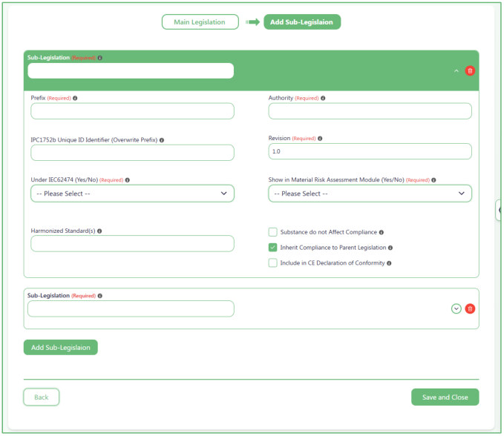Screen dimensions: 504x436
Task: Switch to Main Legislation step
Action: 200,22
